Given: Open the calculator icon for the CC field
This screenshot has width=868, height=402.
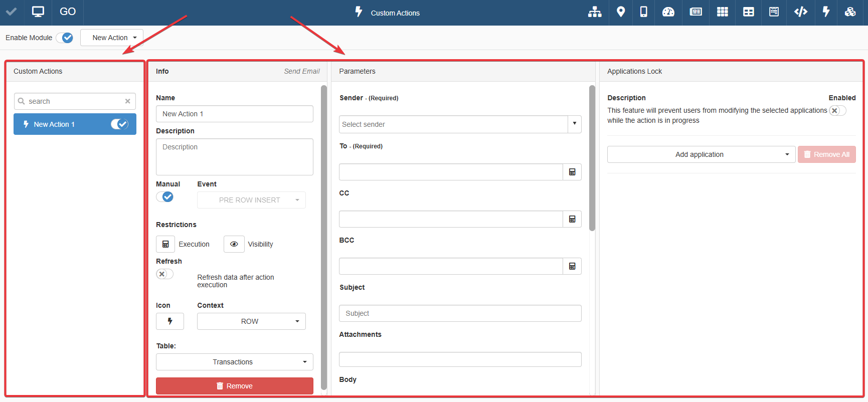Looking at the screenshot, I should [x=572, y=219].
